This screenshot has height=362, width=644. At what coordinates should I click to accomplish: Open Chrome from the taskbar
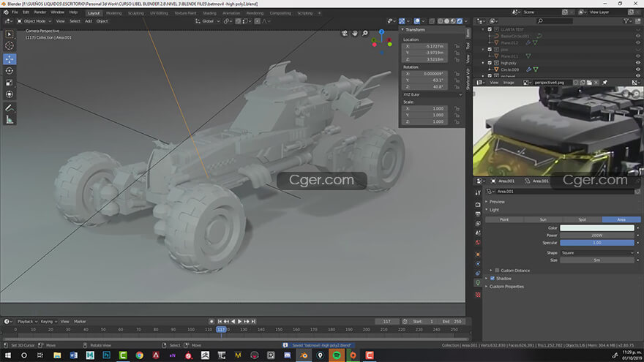point(139,355)
